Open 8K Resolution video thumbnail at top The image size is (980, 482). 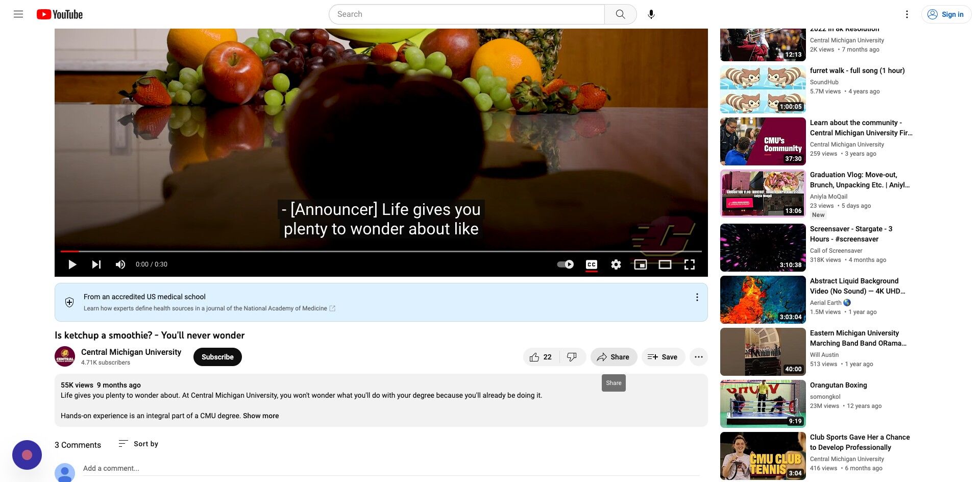[763, 45]
